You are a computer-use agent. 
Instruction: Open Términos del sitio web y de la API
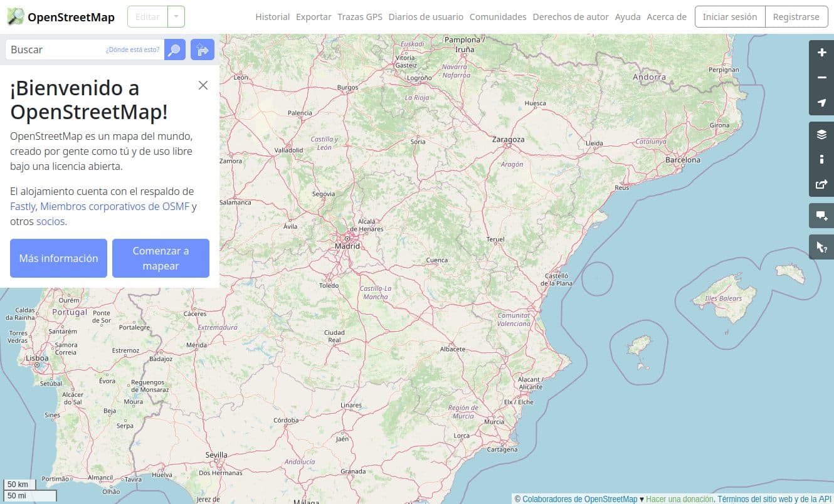tap(774, 499)
